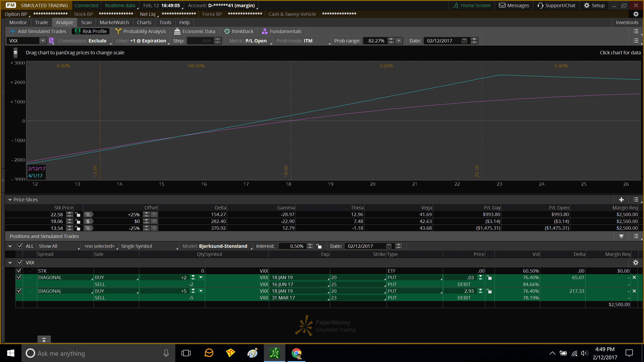The image size is (644, 362).
Task: Open VXX group settings gear
Action: point(635,262)
